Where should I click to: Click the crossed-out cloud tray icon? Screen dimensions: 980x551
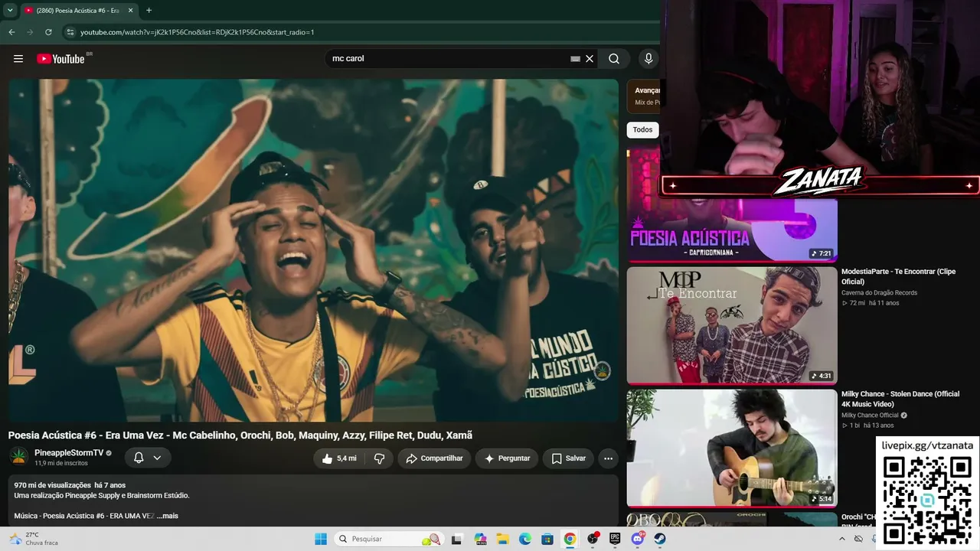(x=859, y=539)
